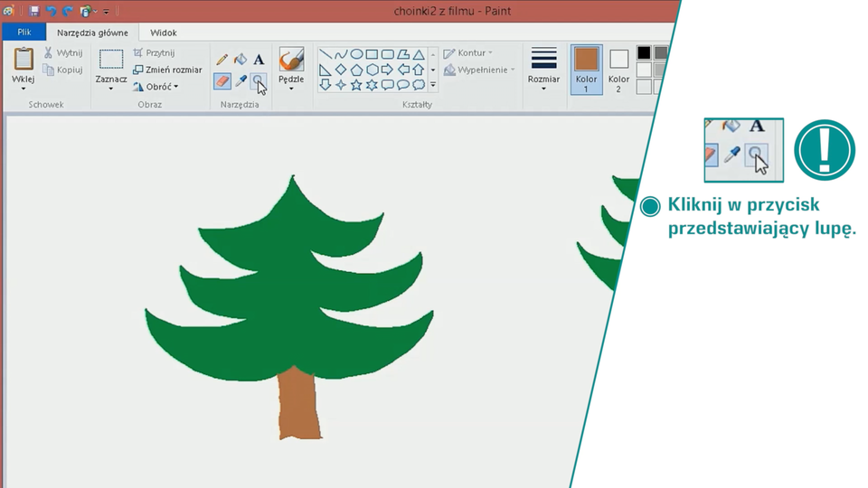The image size is (868, 488).
Task: Choose the Four-point star shape
Action: point(341,85)
